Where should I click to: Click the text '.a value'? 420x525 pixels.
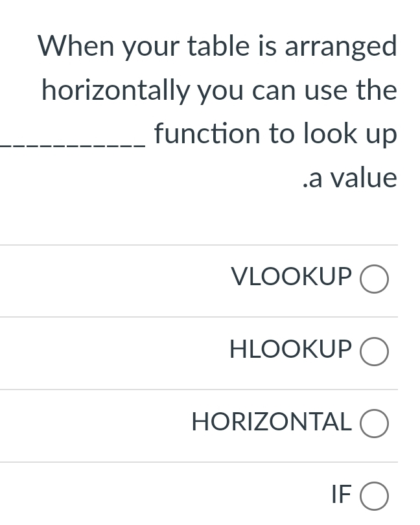click(349, 178)
